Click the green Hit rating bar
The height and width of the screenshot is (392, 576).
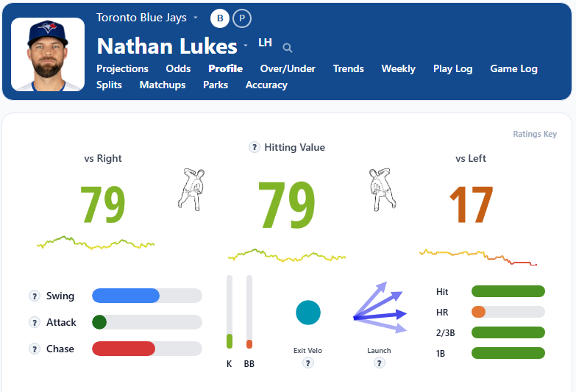click(508, 291)
